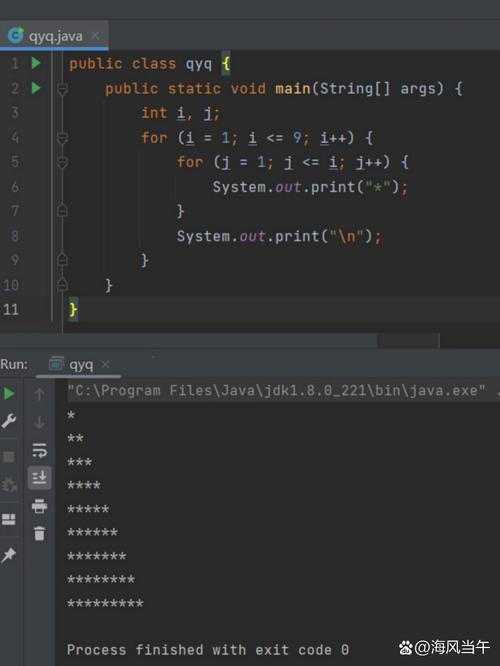This screenshot has width=500, height=666.
Task: Click the Run: panel label
Action: pyautogui.click(x=14, y=364)
